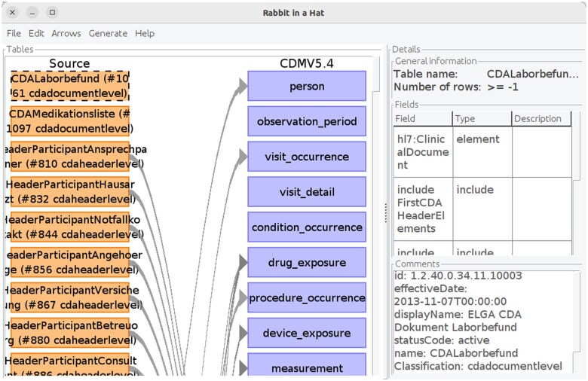Click the Comments text area

point(483,321)
